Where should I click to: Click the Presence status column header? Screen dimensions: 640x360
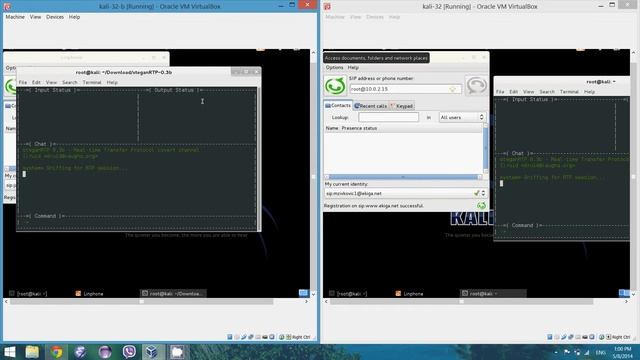pyautogui.click(x=359, y=128)
